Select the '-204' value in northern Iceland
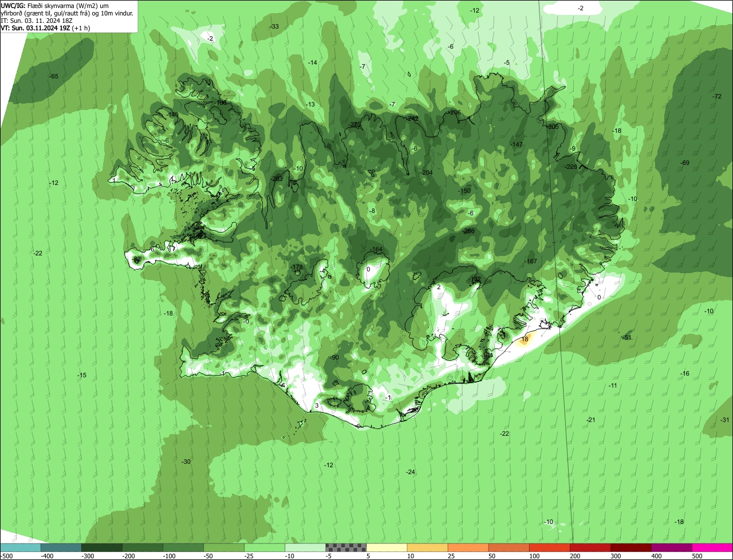 [x=426, y=172]
